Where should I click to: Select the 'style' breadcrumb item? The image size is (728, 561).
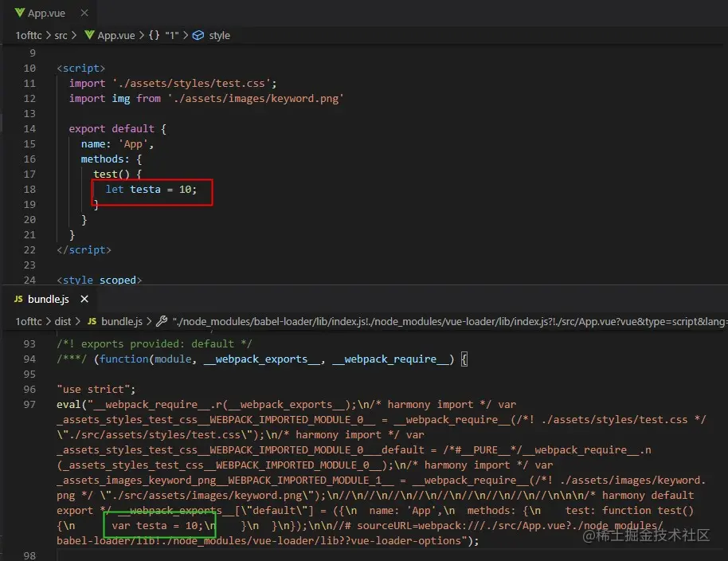219,35
